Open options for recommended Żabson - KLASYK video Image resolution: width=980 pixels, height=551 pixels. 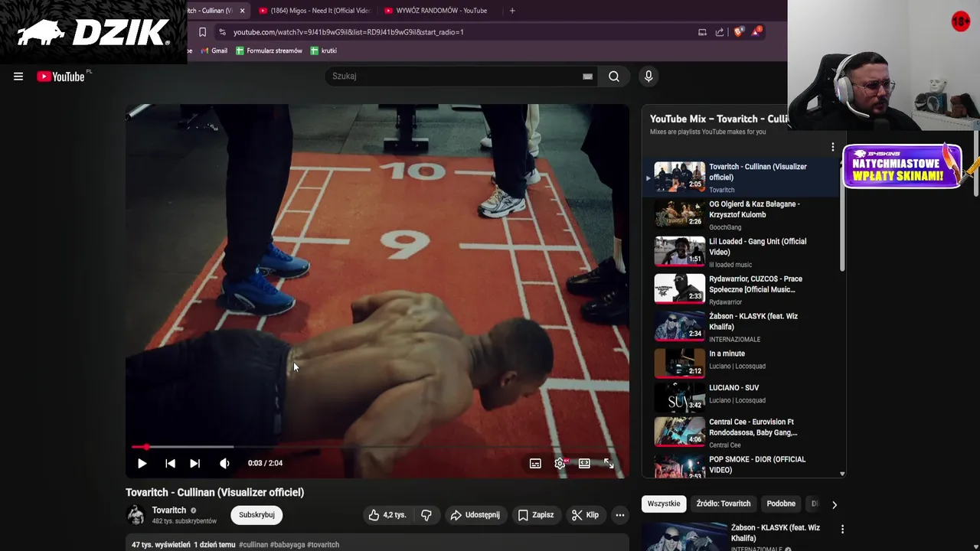tap(842, 529)
